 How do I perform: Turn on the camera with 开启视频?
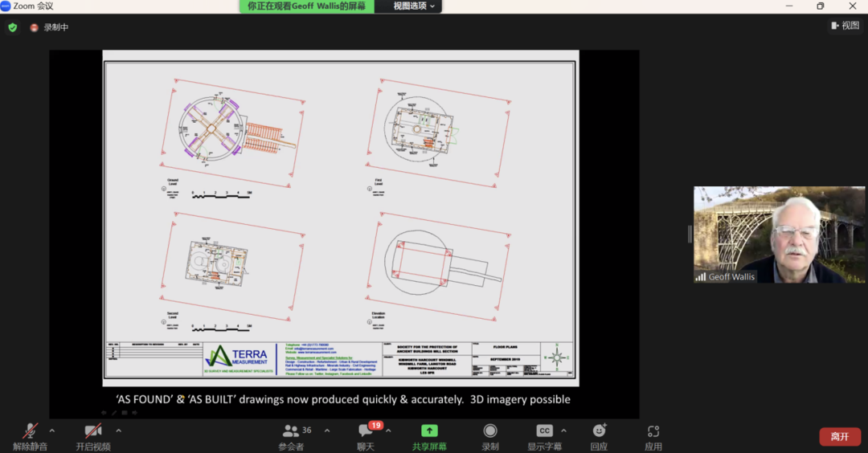pos(93,436)
